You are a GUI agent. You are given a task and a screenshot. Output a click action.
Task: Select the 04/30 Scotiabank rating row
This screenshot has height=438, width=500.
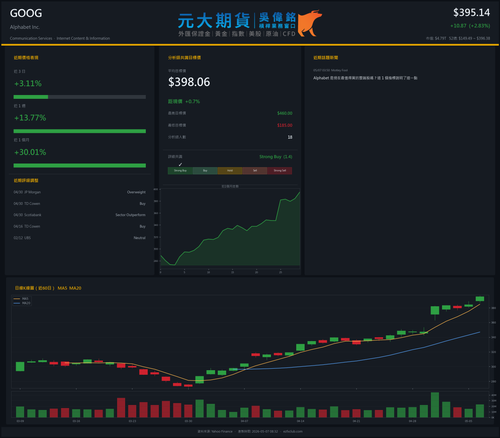[80, 215]
